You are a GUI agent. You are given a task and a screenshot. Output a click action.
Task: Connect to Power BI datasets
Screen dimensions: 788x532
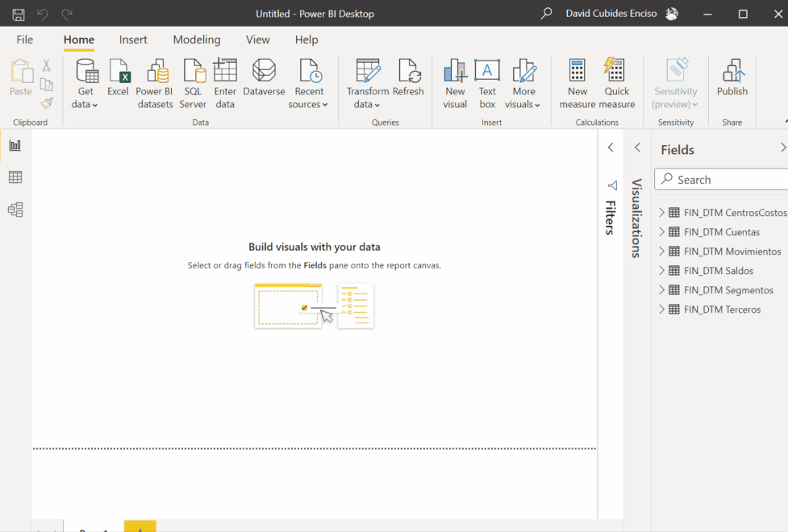[x=154, y=84]
